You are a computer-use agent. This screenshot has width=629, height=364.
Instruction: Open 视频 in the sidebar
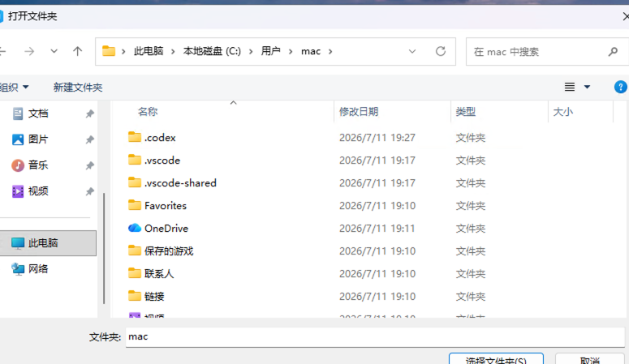tap(38, 191)
